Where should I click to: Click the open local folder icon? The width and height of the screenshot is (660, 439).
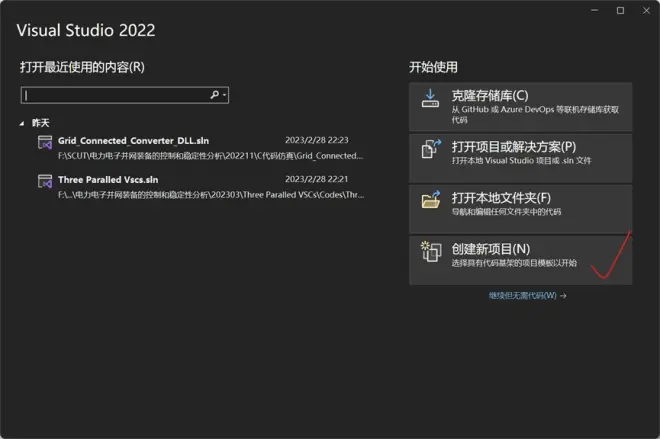click(431, 200)
